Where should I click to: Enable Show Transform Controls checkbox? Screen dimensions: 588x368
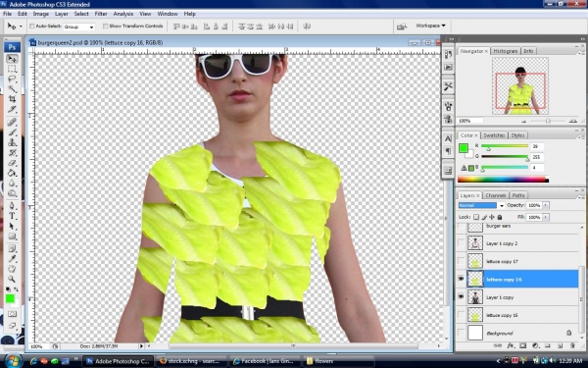click(106, 26)
